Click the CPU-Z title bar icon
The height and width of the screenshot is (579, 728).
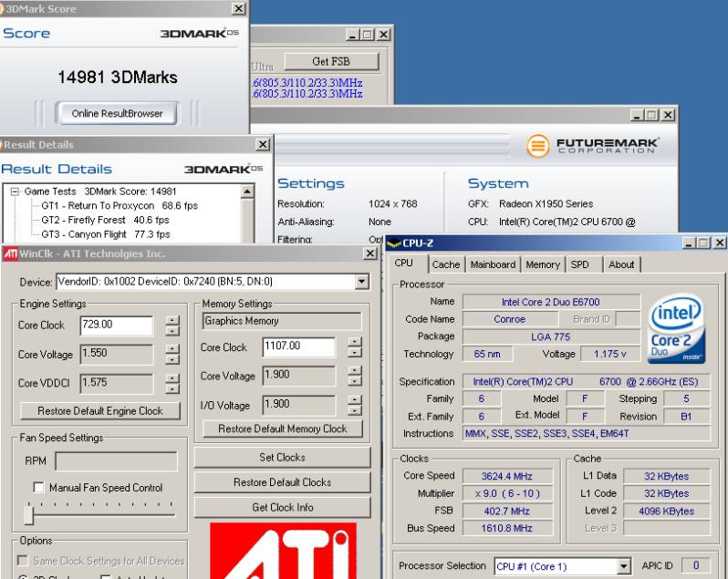point(395,243)
